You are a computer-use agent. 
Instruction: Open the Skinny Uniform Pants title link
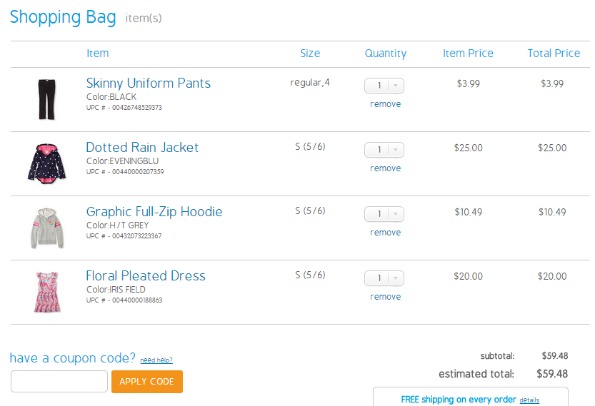(148, 83)
